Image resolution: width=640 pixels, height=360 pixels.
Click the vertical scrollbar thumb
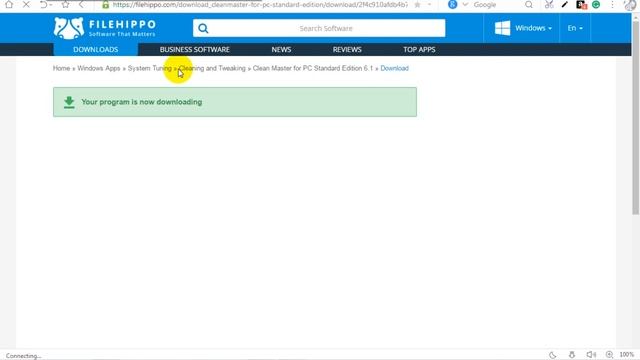point(636,118)
